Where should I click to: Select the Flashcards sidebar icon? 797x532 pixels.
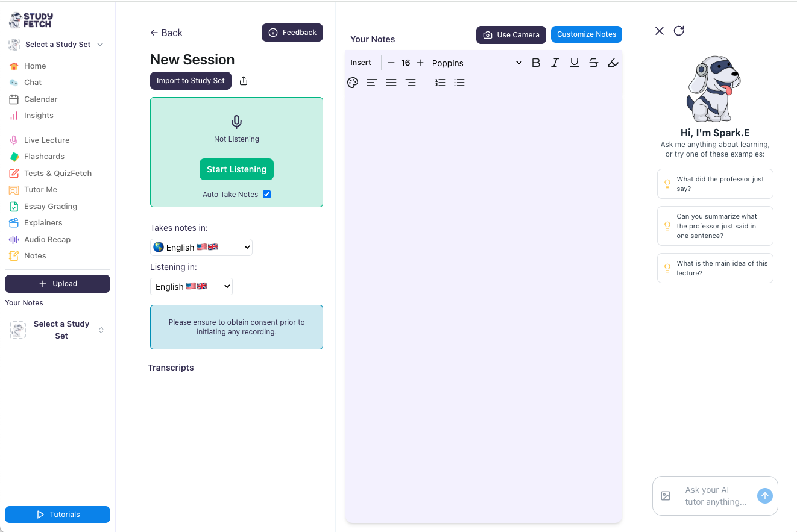coord(45,156)
